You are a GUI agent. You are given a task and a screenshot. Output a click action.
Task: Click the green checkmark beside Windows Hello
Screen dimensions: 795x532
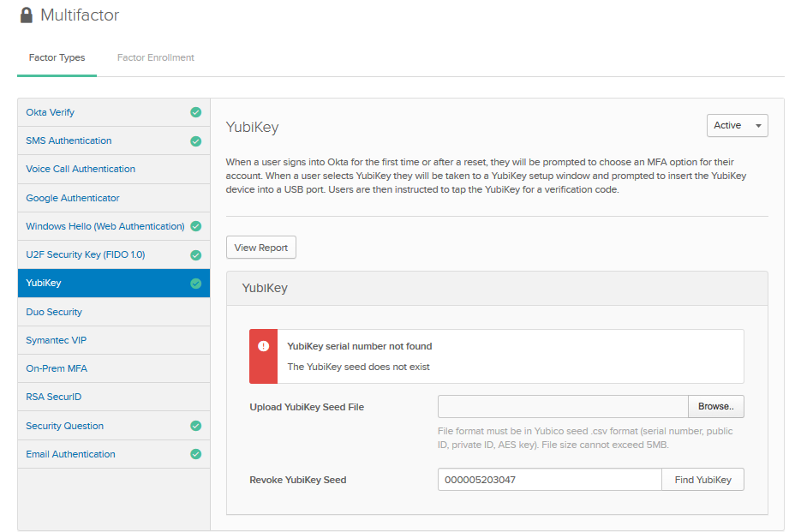coord(195,226)
